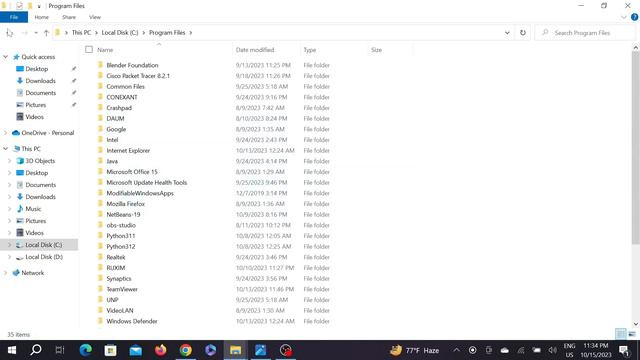The image size is (640, 360).
Task: Open the address bar history dropdown
Action: 507,33
